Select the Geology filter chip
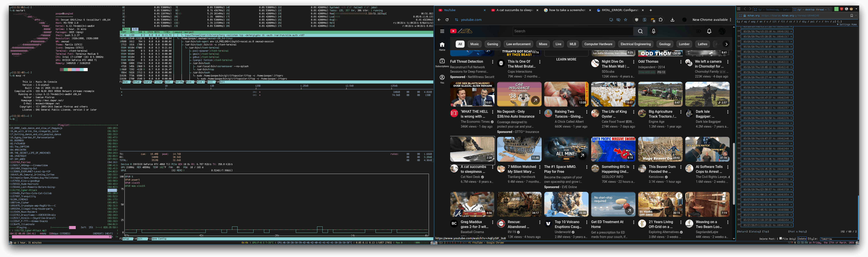The height and width of the screenshot is (257, 868). click(x=665, y=44)
